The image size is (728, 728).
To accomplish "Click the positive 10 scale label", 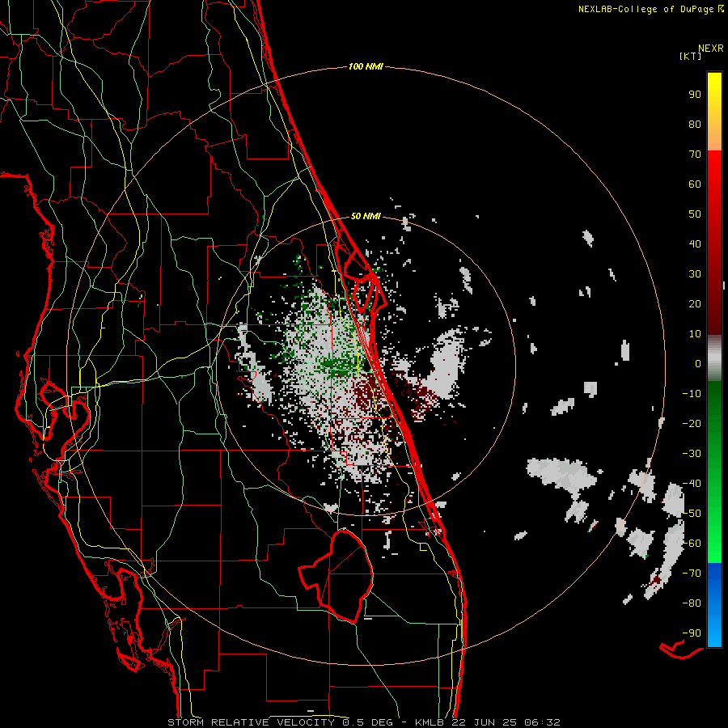I will click(695, 334).
